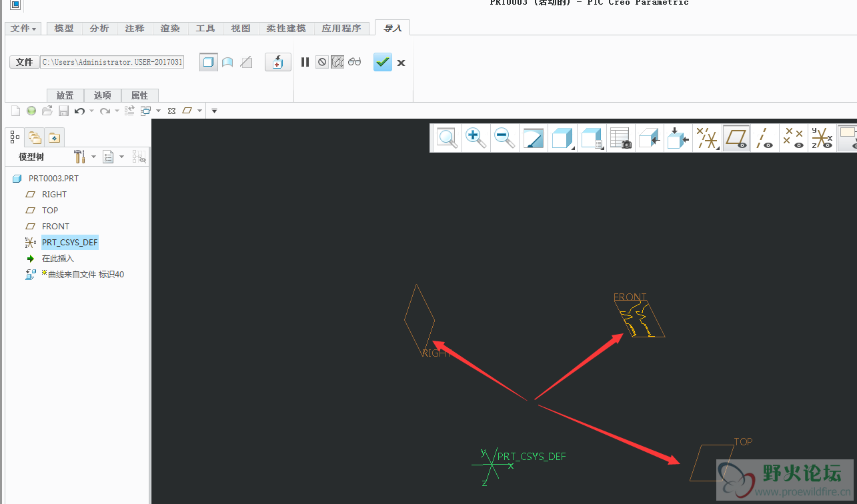Screen dimensions: 857x504
Task: Click the Zoom Out icon
Action: tap(505, 138)
